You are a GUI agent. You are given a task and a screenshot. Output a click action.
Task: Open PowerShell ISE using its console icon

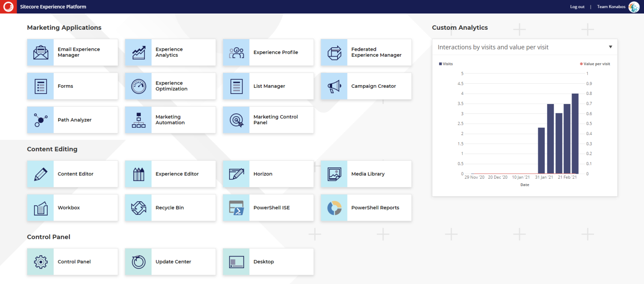pyautogui.click(x=236, y=207)
